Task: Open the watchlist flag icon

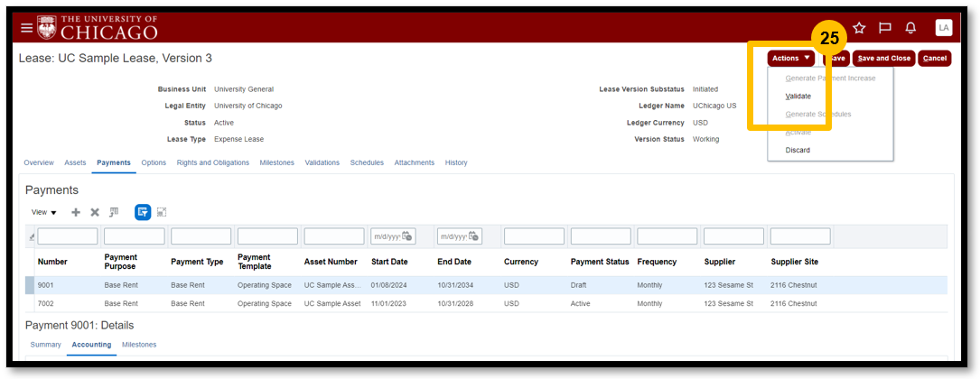Action: pyautogui.click(x=885, y=27)
